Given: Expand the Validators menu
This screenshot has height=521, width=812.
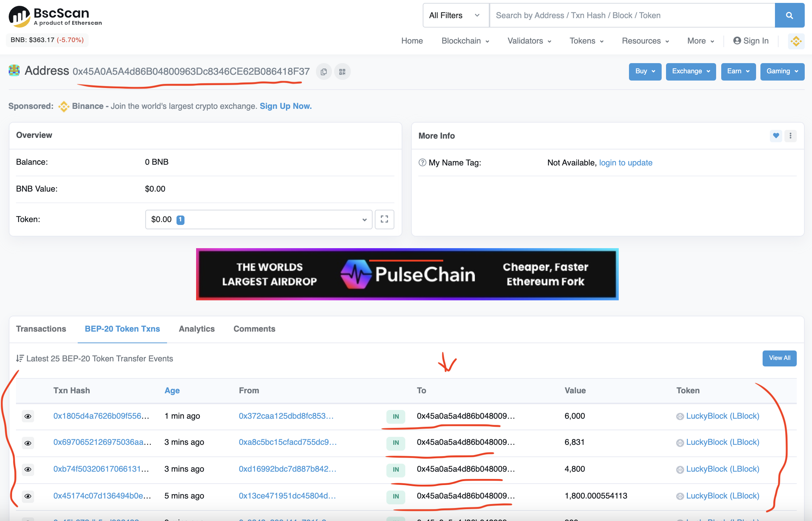Looking at the screenshot, I should click(529, 41).
